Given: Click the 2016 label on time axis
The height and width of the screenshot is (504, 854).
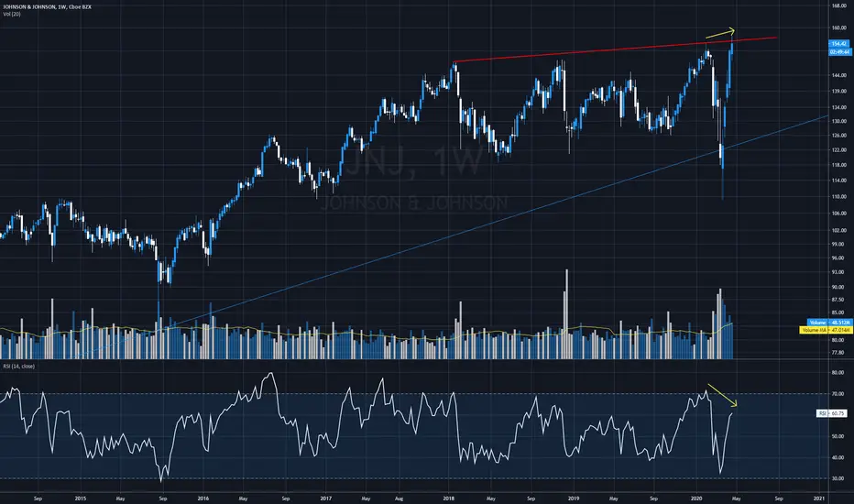Looking at the screenshot, I should point(203,498).
